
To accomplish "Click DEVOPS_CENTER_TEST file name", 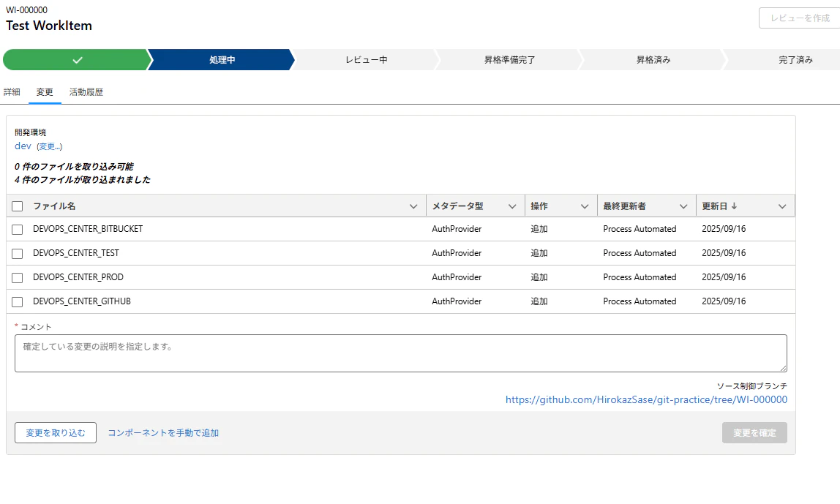I will (76, 253).
